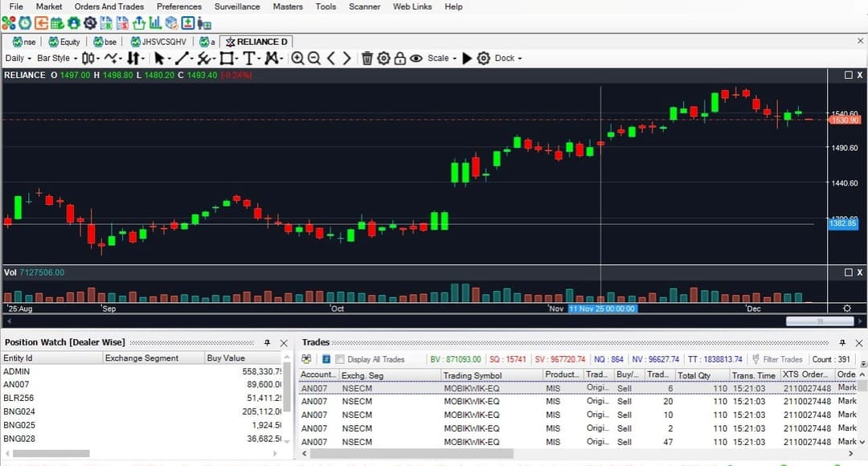Select the pattern drawing tool
Viewport: 868px width, 466px height.
click(x=272, y=58)
